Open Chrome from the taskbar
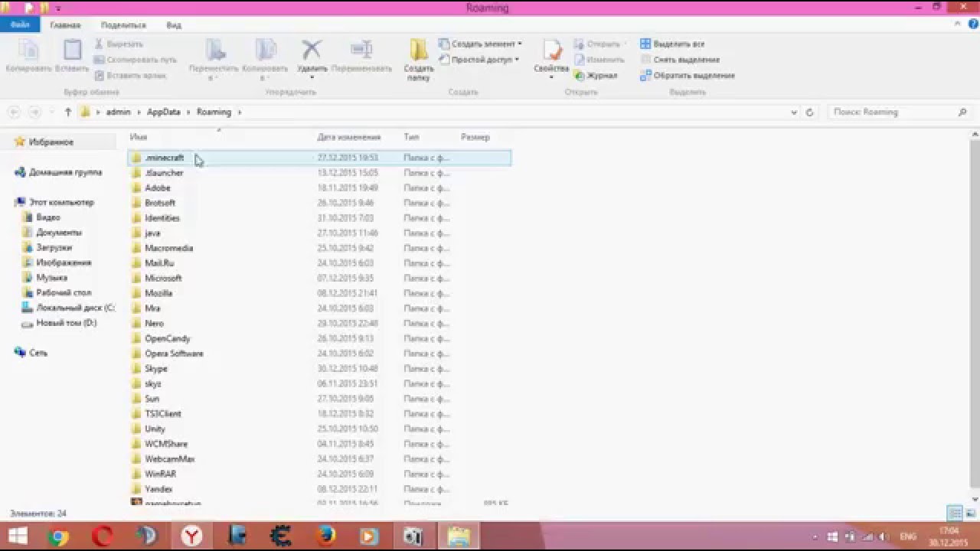 pyautogui.click(x=58, y=536)
